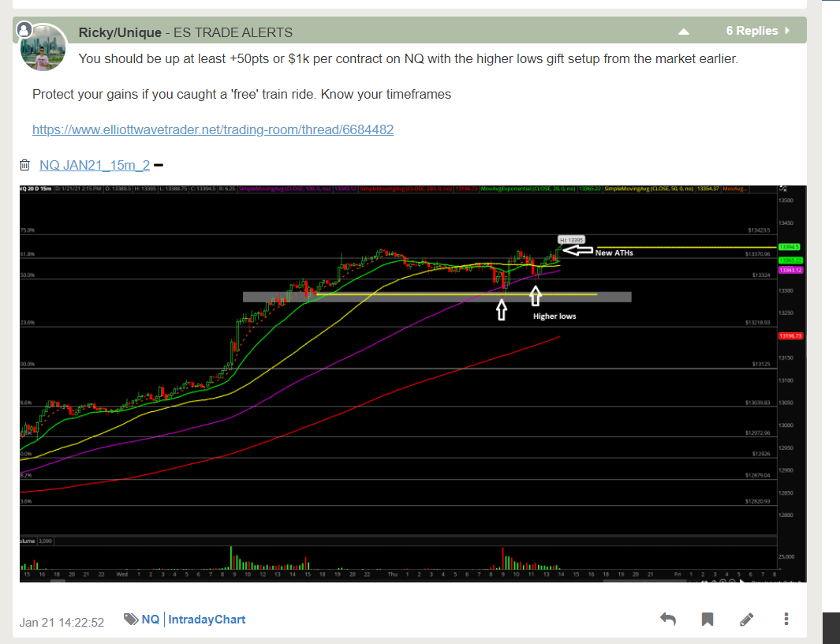
Task: Collapse post with up triangle arrow
Action: [684, 32]
